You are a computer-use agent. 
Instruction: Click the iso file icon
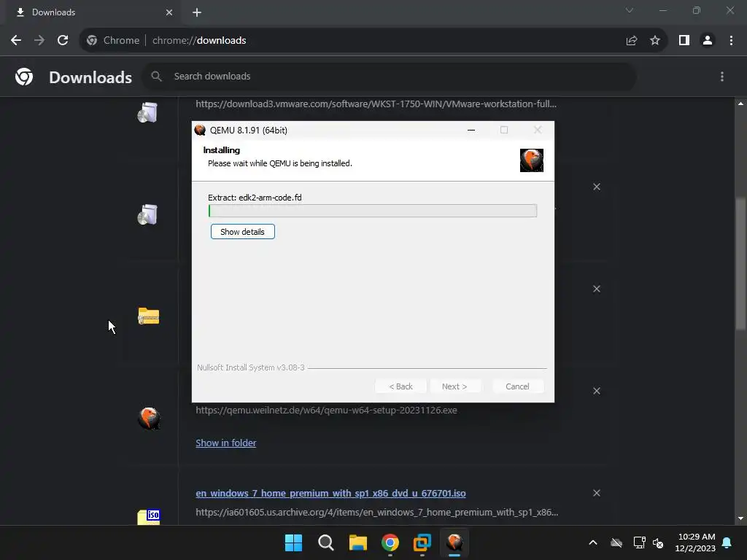click(149, 517)
